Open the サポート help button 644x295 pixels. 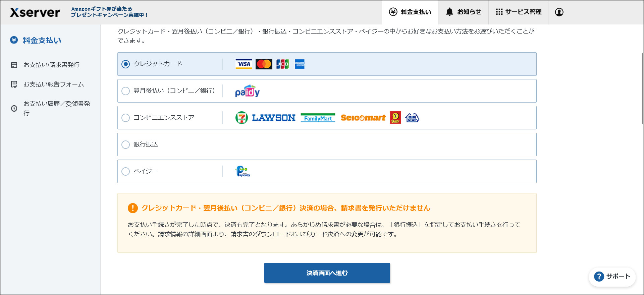point(612,277)
